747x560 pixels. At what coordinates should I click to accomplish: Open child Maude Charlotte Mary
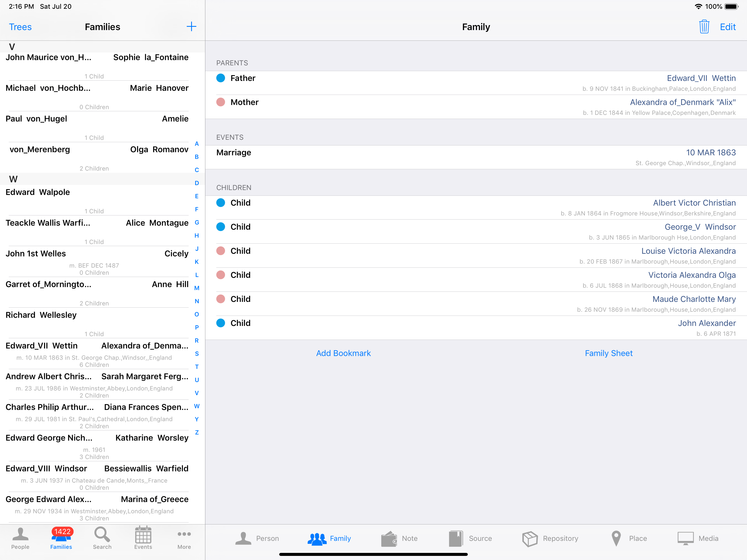(476, 304)
